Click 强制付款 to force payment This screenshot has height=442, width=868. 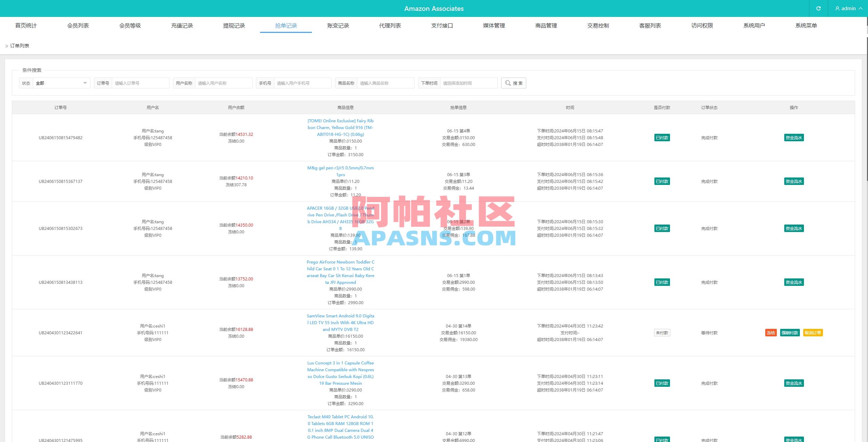[790, 333]
